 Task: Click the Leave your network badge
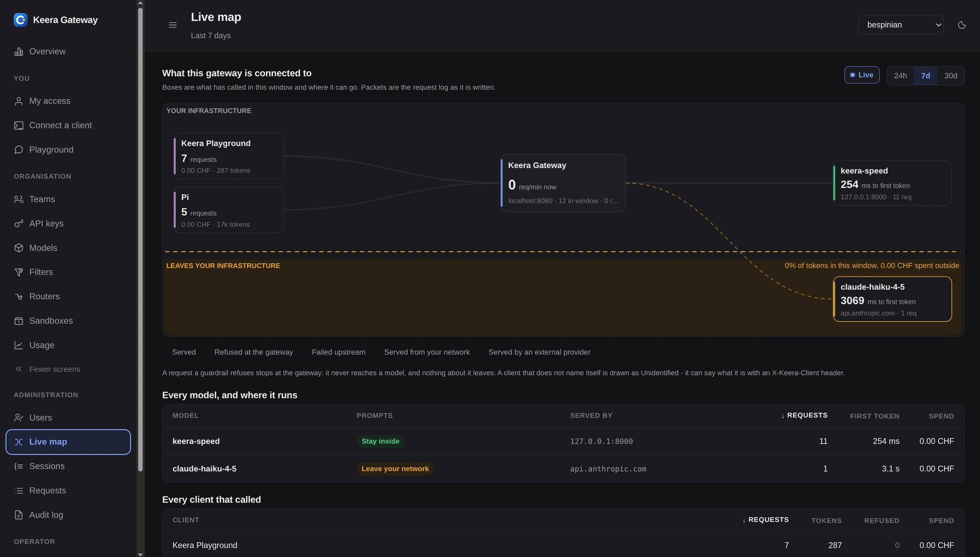(395, 469)
